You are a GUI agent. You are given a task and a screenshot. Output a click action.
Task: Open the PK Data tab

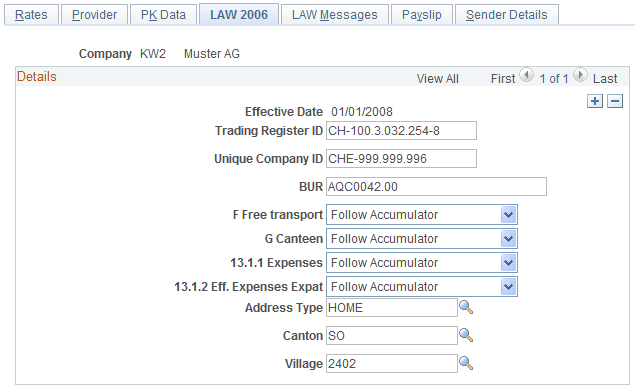pos(163,15)
